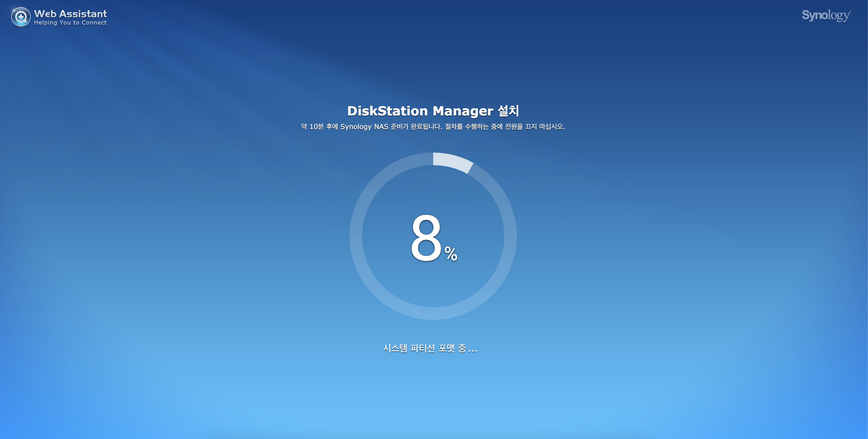Click the "Web Assistant" title text

(70, 14)
